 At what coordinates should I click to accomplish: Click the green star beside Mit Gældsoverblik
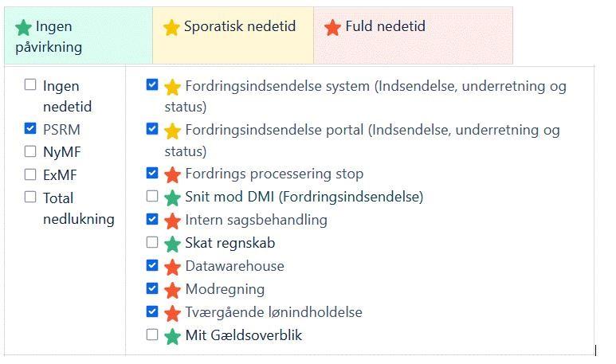click(172, 336)
